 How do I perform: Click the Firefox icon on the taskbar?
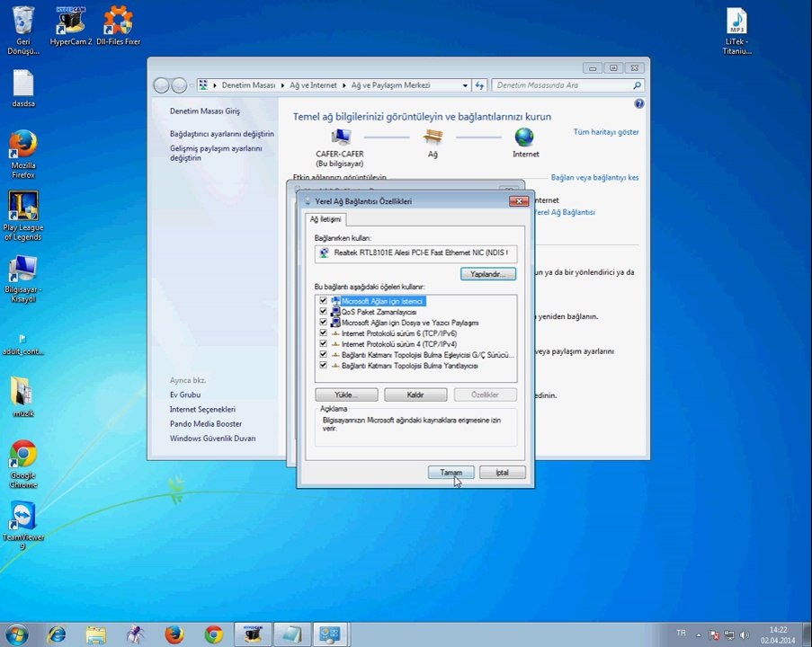[x=174, y=634]
